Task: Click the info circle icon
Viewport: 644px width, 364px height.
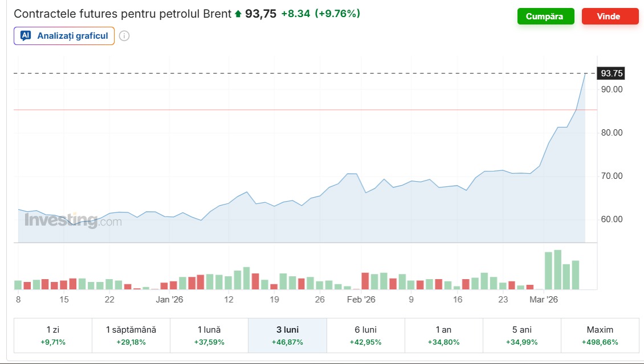Action: pos(124,36)
